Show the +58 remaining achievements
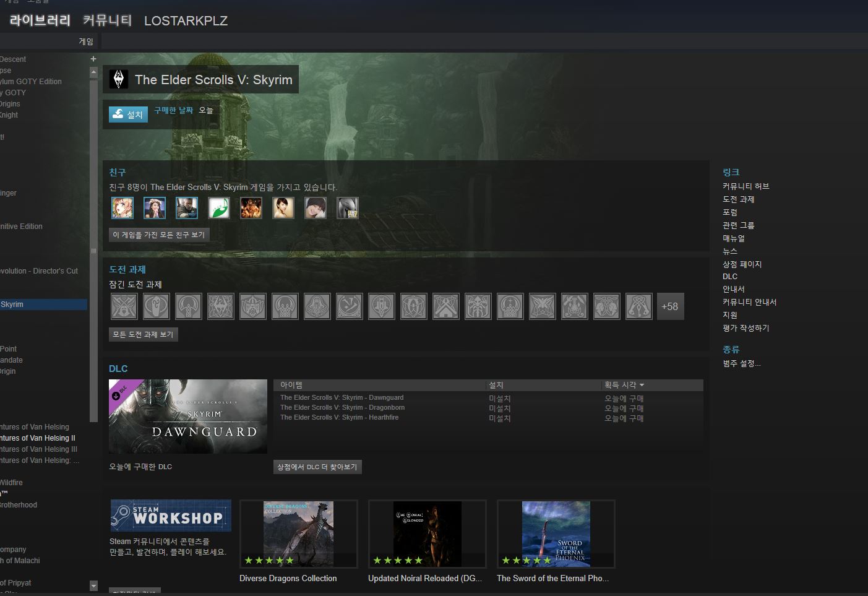 [670, 306]
